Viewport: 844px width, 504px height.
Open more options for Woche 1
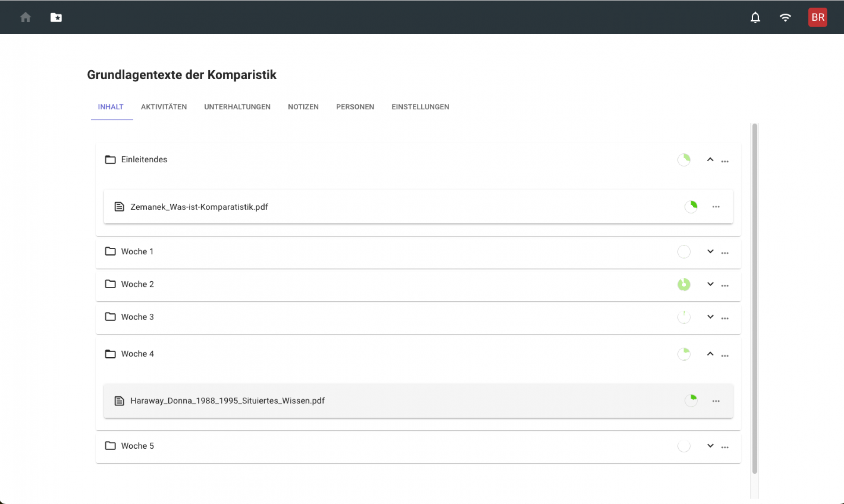pos(725,253)
